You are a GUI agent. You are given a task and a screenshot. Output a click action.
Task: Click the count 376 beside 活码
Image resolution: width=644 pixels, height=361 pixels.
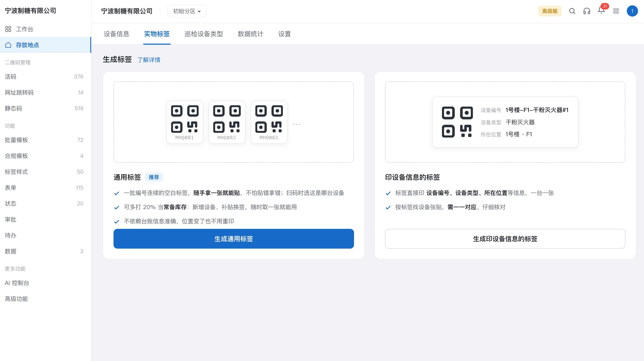[78, 76]
